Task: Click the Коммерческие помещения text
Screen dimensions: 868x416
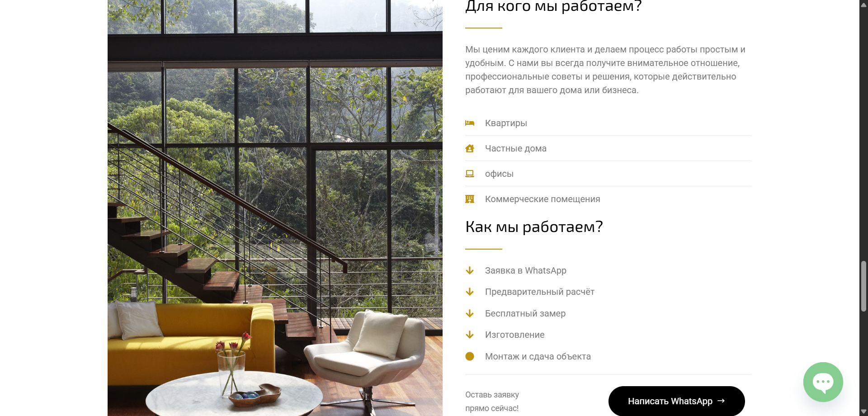Action: [x=542, y=199]
